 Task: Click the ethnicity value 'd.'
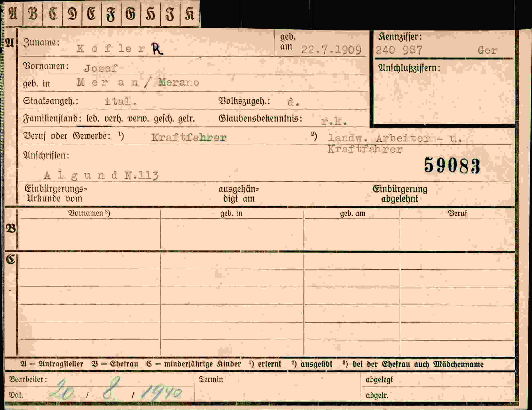pos(293,102)
